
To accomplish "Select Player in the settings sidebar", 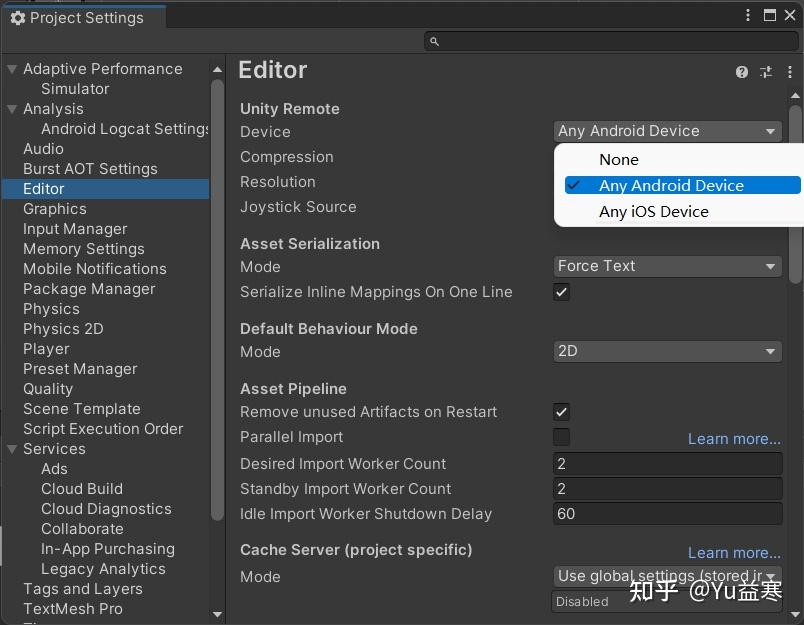I will point(46,349).
